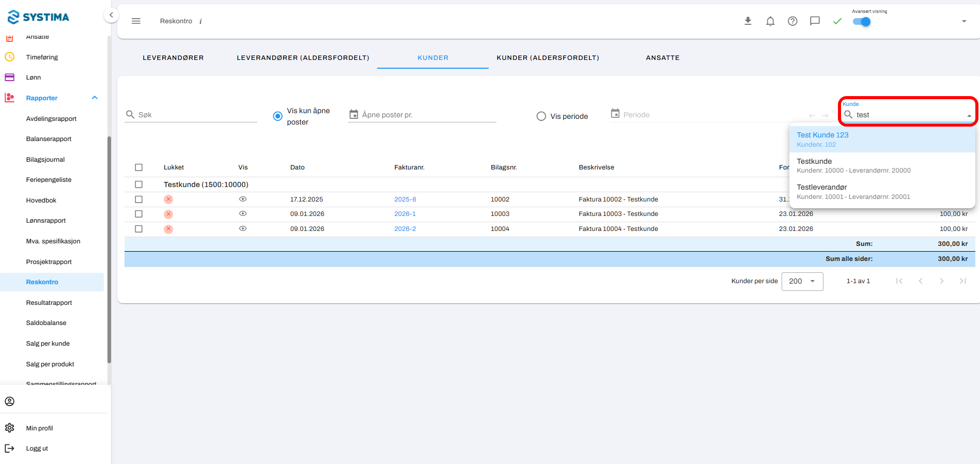Open invoice link 2026-1
Image resolution: width=980 pixels, height=464 pixels.
pyautogui.click(x=405, y=214)
